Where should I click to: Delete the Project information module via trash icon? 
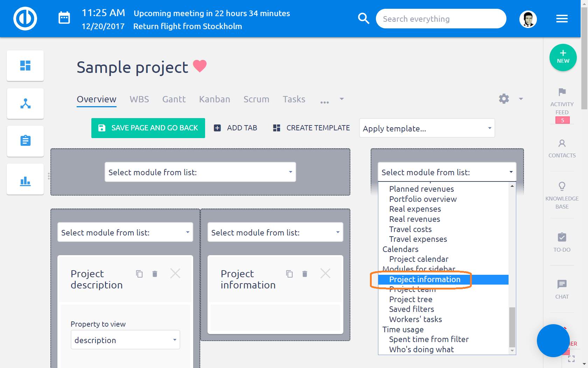305,274
